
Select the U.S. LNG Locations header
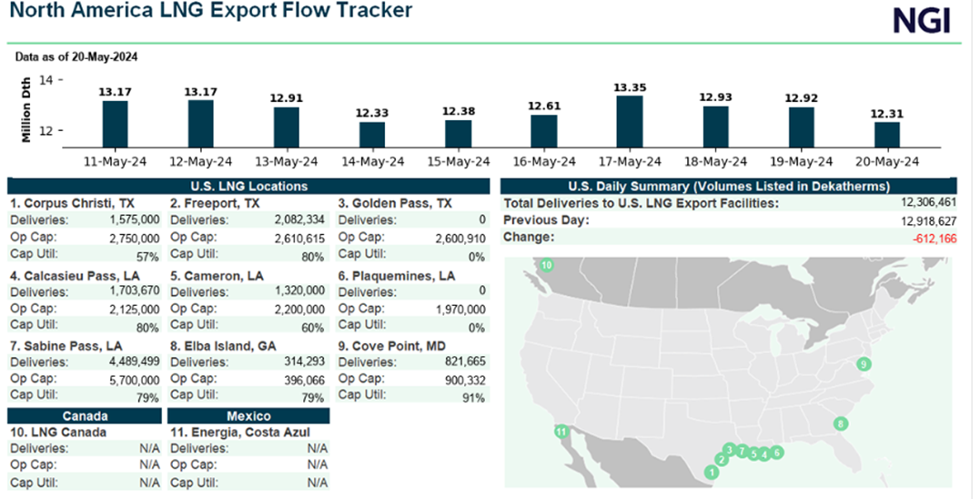coord(248,187)
